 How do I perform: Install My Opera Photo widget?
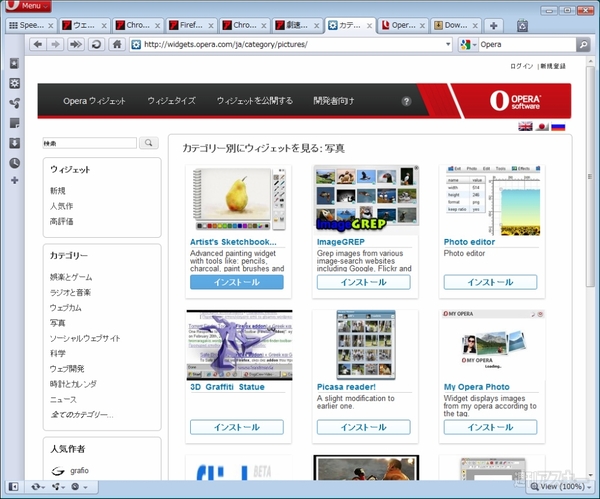point(490,427)
